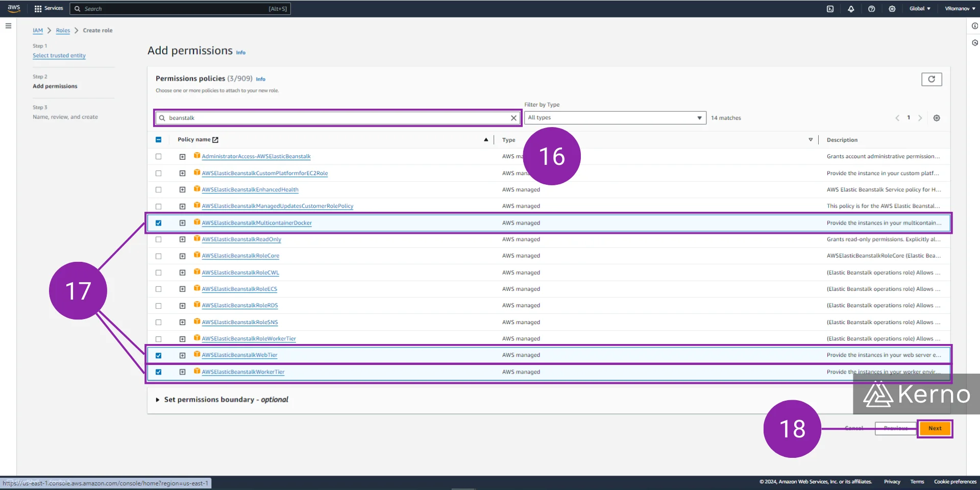Go to the next page of results

pyautogui.click(x=920, y=118)
